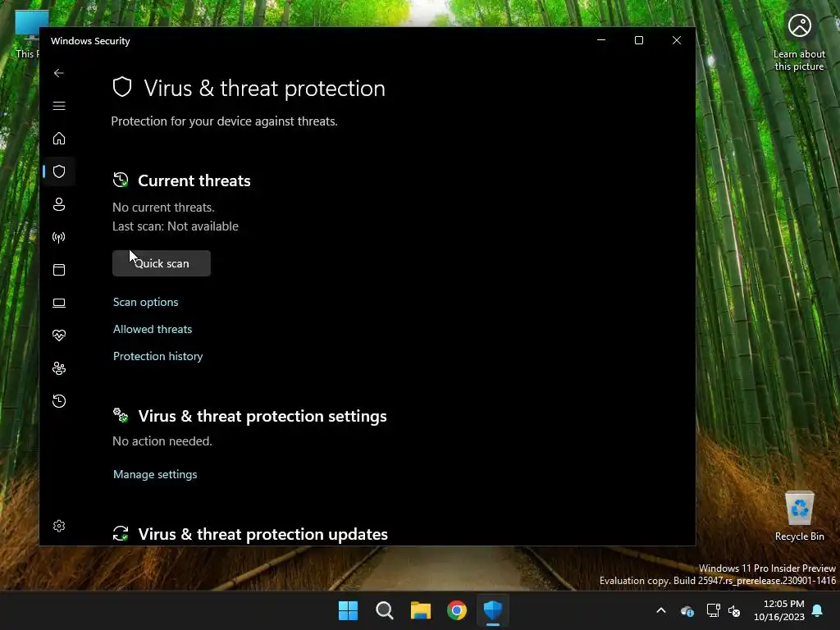840x630 pixels.
Task: Click the large shield icon beside page title
Action: (x=122, y=87)
